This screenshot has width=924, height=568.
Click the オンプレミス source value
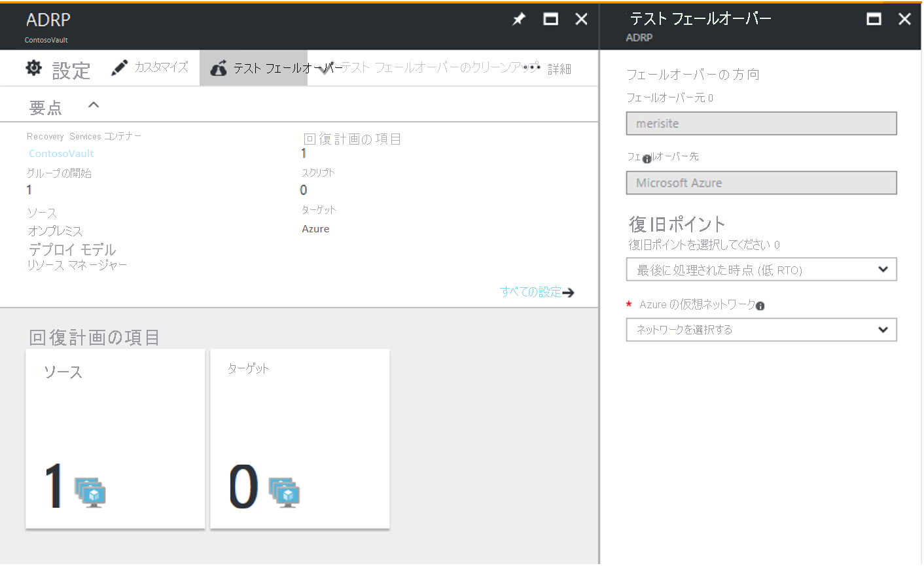55,231
